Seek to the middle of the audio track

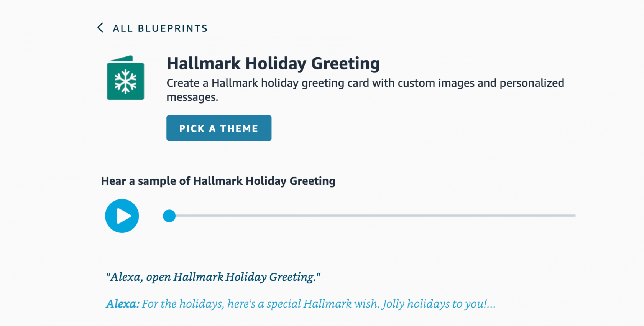(x=372, y=216)
